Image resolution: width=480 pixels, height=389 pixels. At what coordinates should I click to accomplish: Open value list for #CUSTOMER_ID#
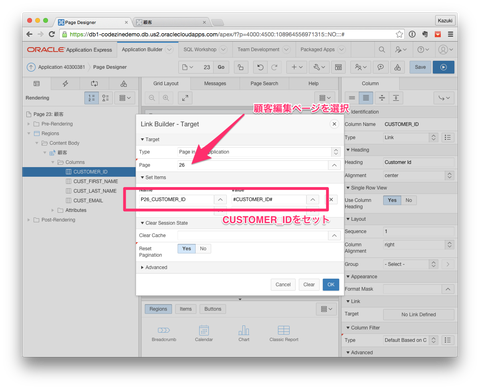[x=312, y=200]
